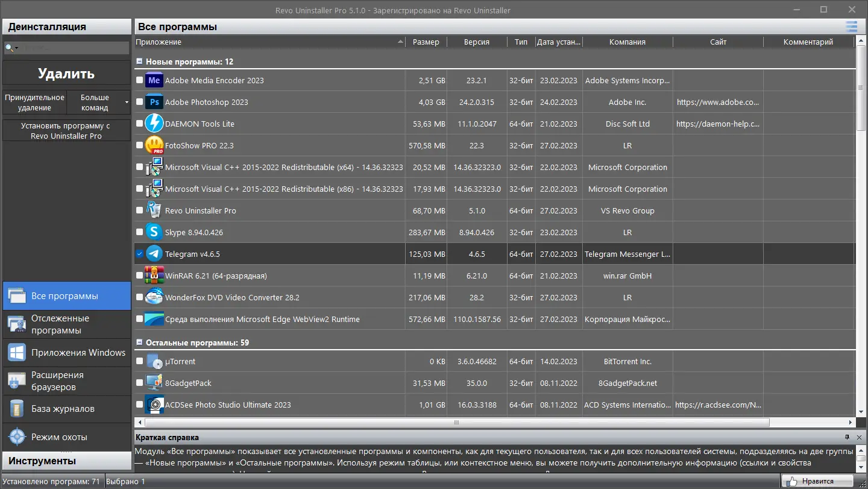868x489 pixels.
Task: Tick the FotoShow PRO 22.3 checkbox
Action: pos(140,145)
